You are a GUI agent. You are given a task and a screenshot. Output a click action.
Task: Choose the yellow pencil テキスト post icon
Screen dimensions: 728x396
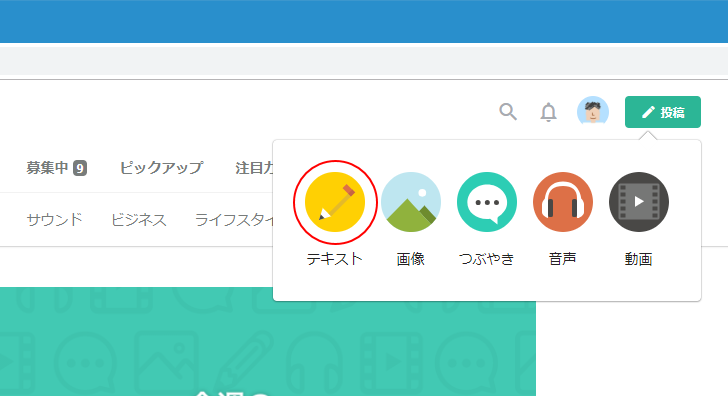click(x=335, y=202)
